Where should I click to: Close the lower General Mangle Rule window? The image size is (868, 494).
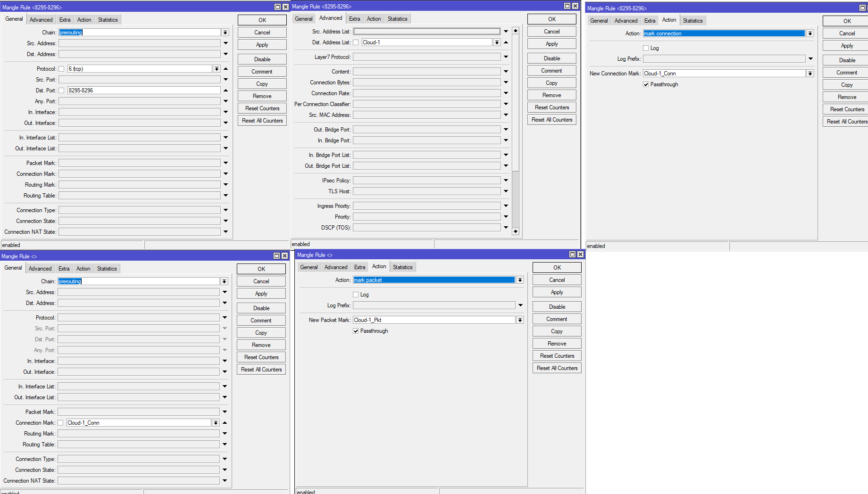pyautogui.click(x=284, y=256)
